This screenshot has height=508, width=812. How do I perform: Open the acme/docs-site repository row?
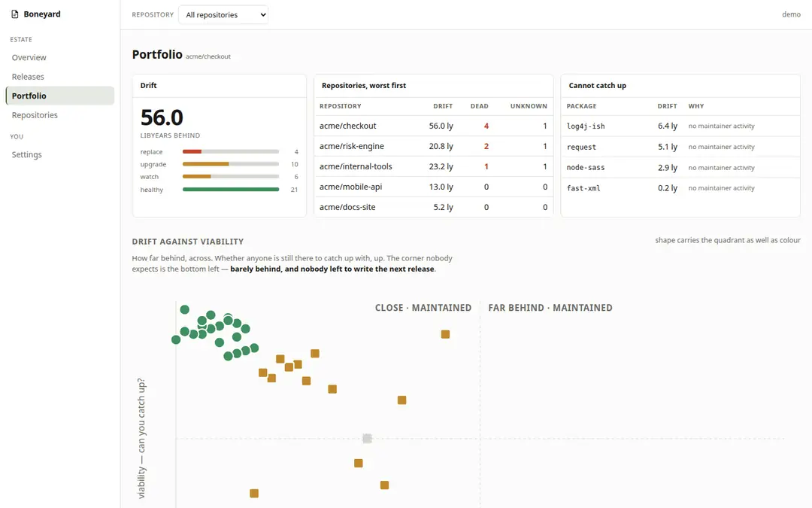click(x=434, y=207)
